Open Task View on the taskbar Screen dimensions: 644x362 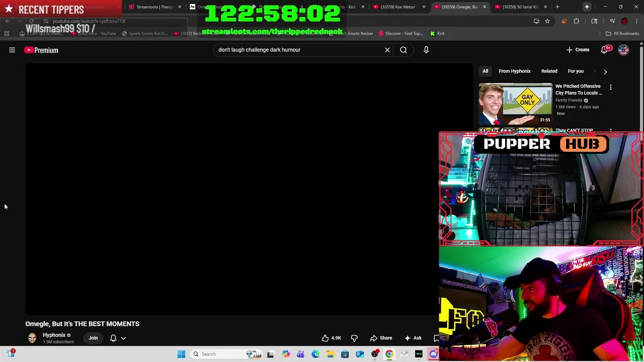pyautogui.click(x=271, y=354)
